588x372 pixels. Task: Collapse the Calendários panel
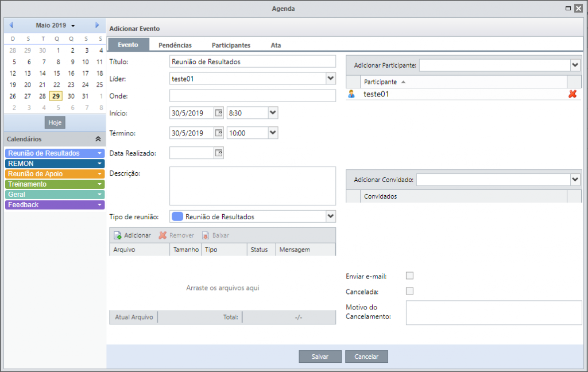[x=98, y=139]
